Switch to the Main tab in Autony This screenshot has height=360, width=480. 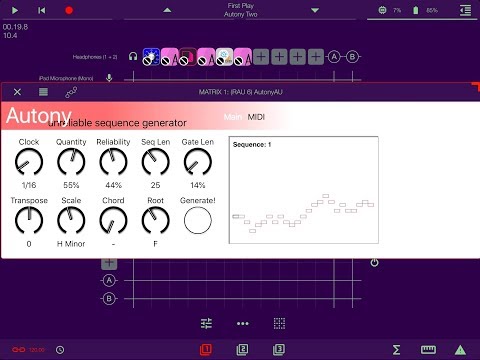point(233,117)
